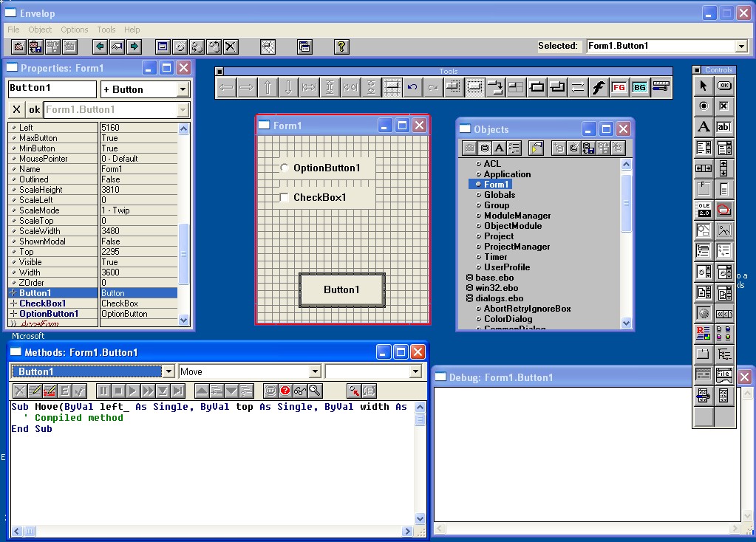756x542 pixels.
Task: Click the ok button in Properties
Action: pyautogui.click(x=34, y=109)
